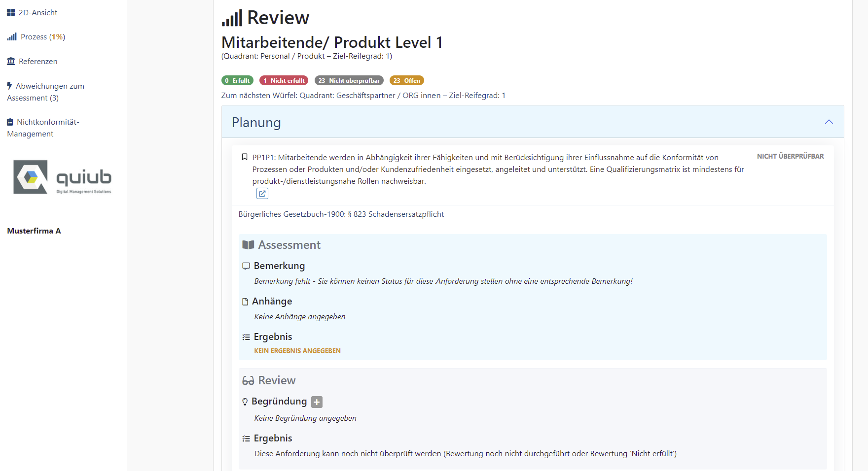The width and height of the screenshot is (868, 471).
Task: Open requirement PP1P1 via external-link icon
Action: (x=262, y=193)
